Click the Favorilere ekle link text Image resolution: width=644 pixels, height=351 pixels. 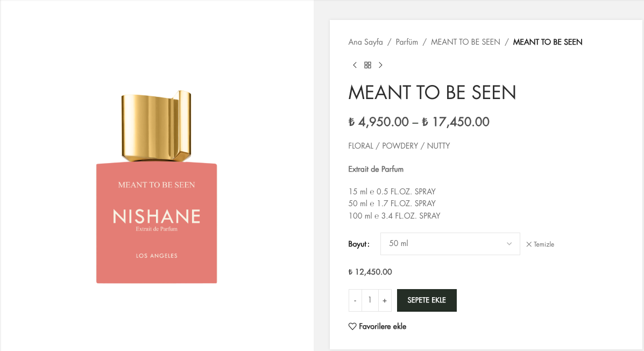pos(383,326)
